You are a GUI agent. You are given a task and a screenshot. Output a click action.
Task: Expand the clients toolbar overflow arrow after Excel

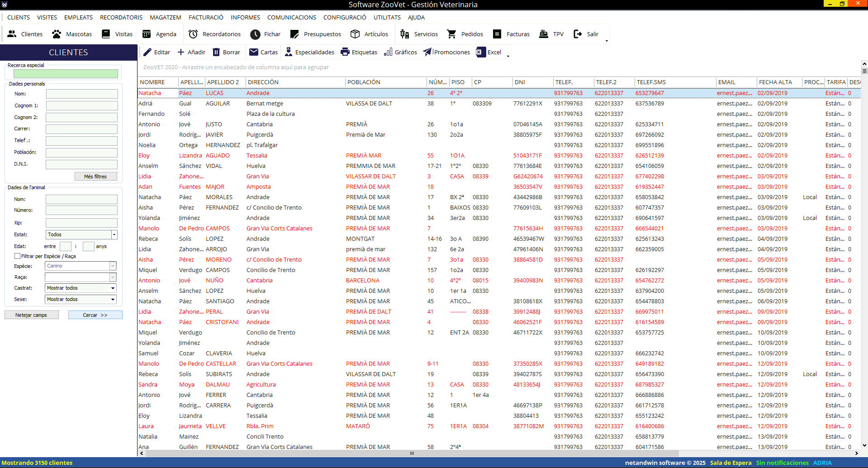[x=508, y=56]
